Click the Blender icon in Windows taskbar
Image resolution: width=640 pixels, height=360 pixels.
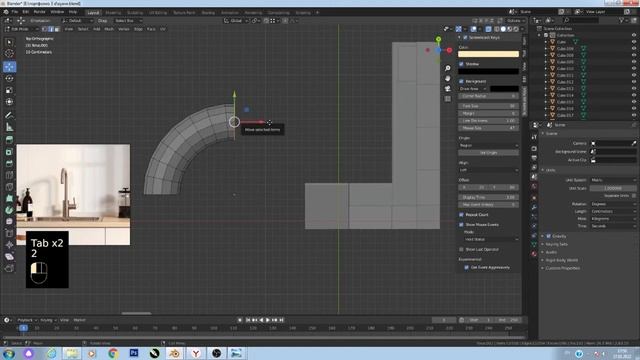tap(175, 353)
